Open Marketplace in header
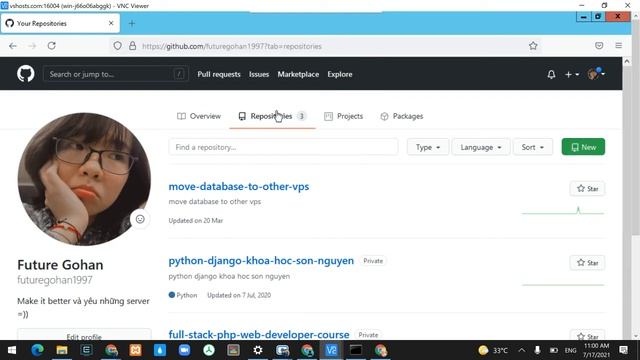Screen dimensions: 640x360 (298, 74)
